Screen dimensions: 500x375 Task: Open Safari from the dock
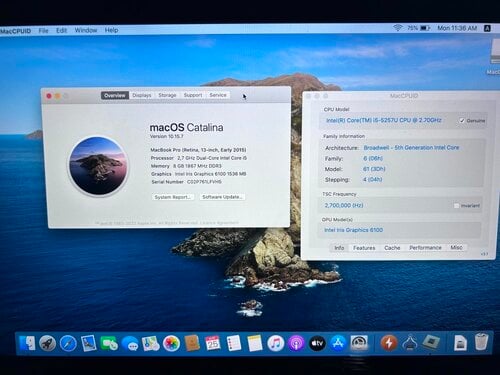tap(68, 343)
